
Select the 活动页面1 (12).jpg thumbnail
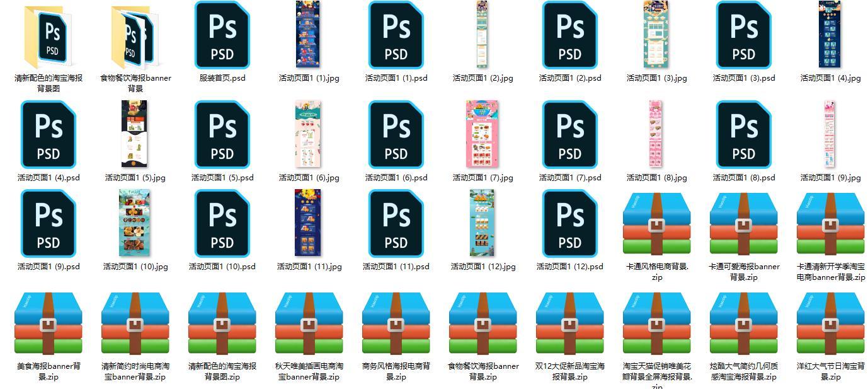[483, 223]
